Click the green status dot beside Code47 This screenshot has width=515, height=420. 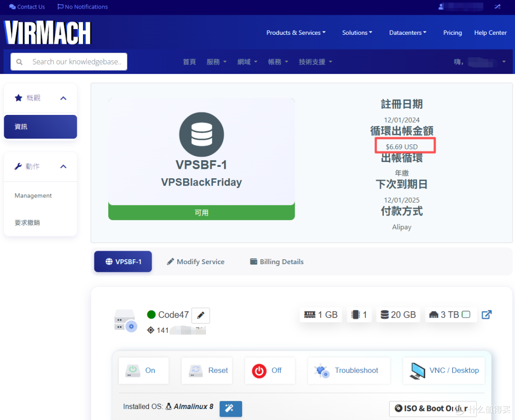(x=152, y=315)
